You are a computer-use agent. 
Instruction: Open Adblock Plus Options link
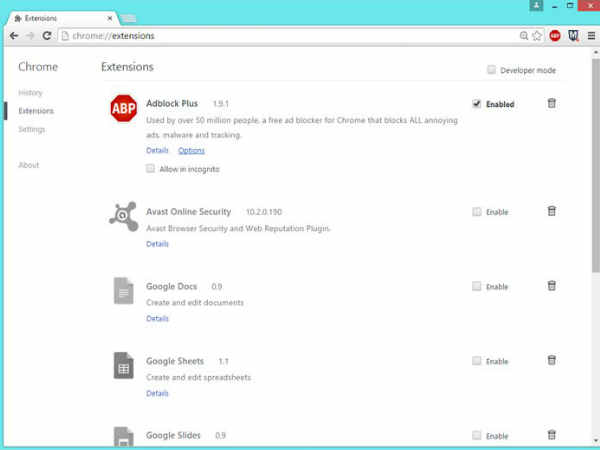191,150
